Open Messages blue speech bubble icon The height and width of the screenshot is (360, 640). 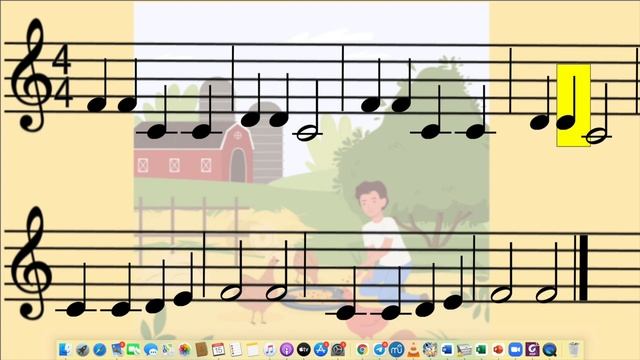(x=151, y=350)
